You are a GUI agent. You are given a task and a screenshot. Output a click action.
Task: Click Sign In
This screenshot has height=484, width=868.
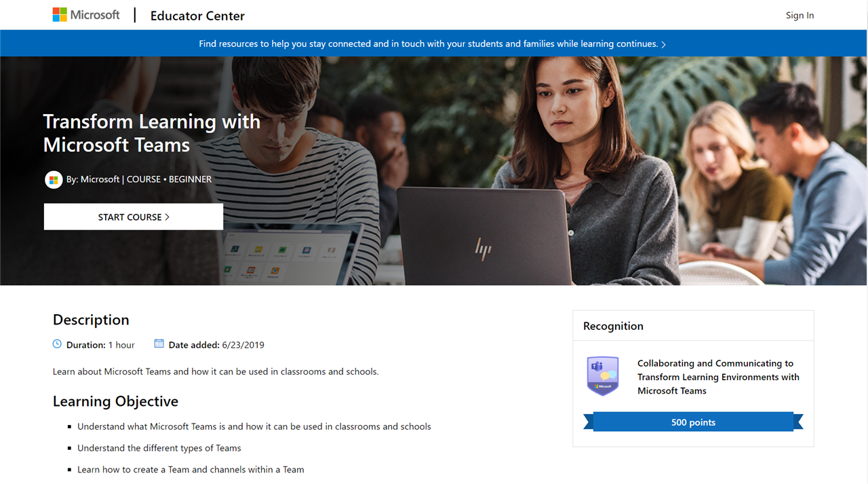[800, 16]
